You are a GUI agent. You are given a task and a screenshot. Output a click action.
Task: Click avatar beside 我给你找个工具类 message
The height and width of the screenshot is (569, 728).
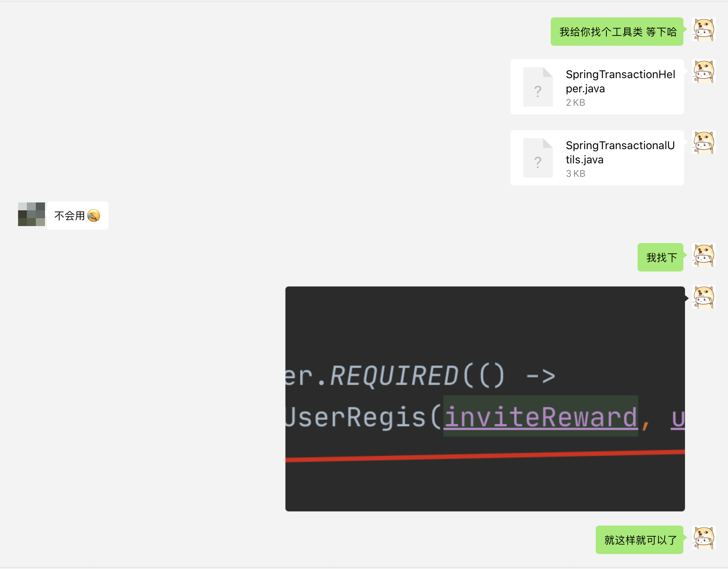[704, 29]
